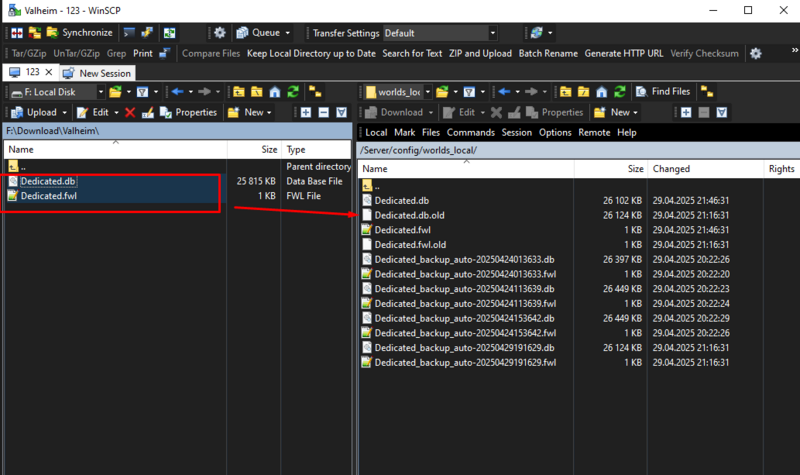Sort remote files by Changed column
The width and height of the screenshot is (800, 475).
pos(671,169)
